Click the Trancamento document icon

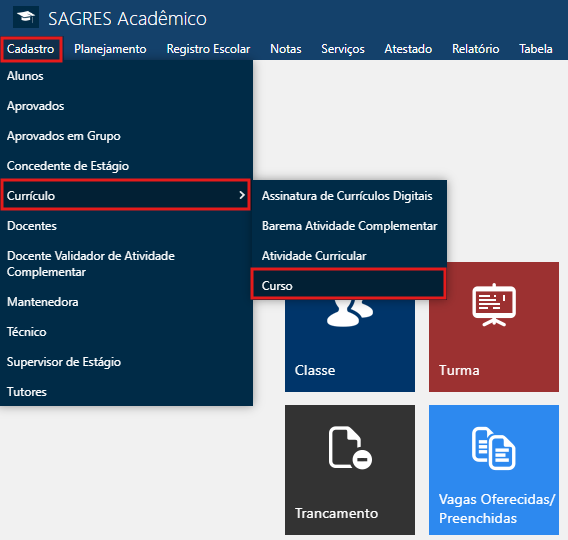click(350, 448)
